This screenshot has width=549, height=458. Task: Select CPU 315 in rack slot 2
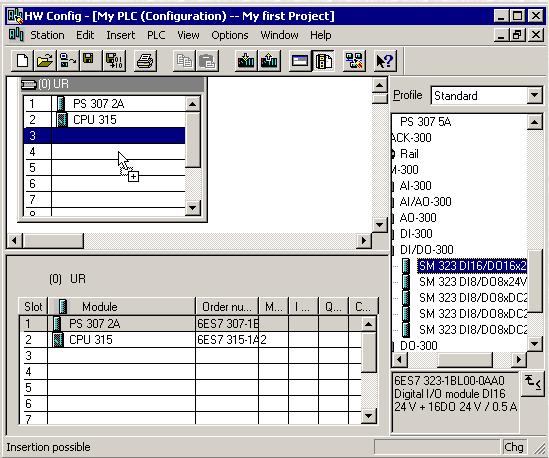tap(104, 120)
